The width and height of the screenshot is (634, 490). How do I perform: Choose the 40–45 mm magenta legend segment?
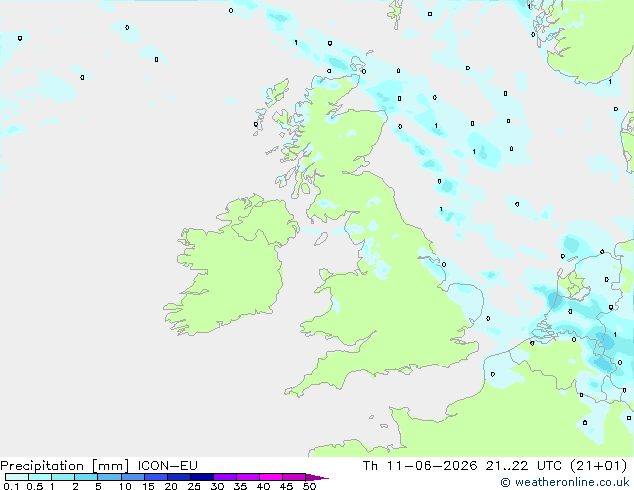coord(271,477)
